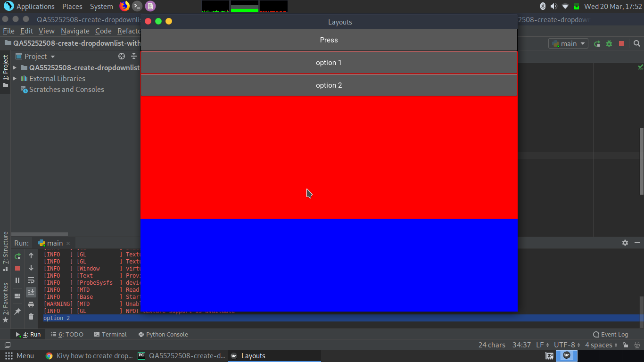Check battery status tray icon
Screen dimensions: 644x362
point(577,6)
